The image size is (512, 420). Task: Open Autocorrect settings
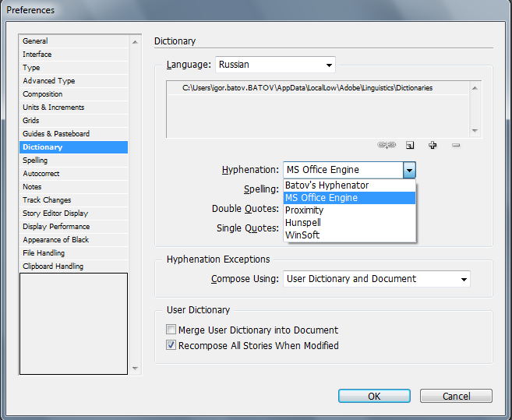click(x=73, y=174)
